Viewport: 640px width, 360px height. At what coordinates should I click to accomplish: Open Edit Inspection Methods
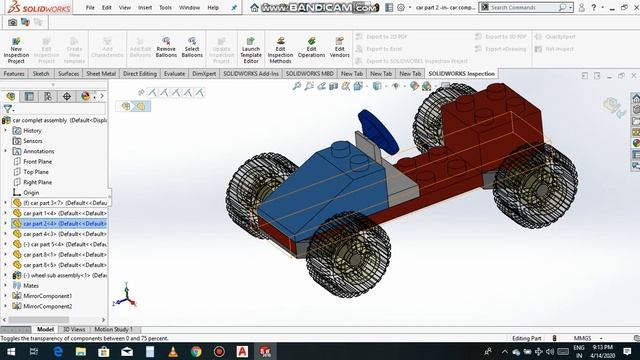pos(280,50)
